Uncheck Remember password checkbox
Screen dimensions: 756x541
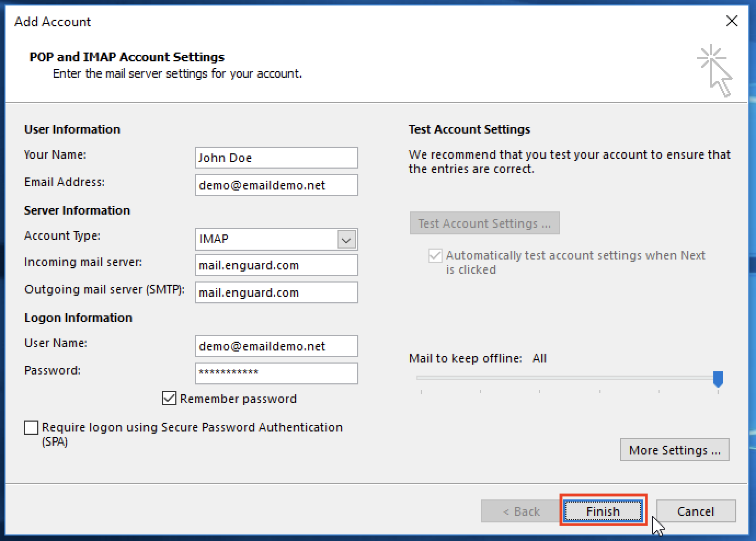pyautogui.click(x=169, y=399)
